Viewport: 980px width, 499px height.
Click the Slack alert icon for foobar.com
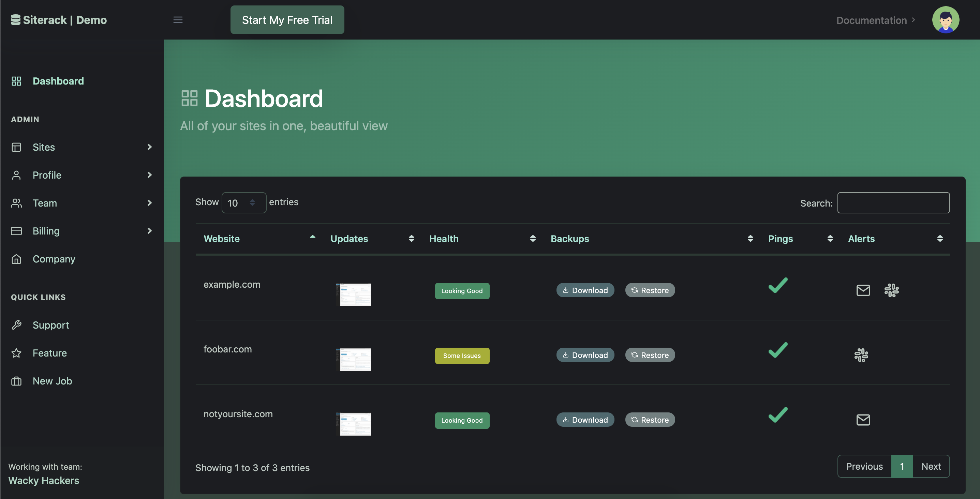pos(861,355)
